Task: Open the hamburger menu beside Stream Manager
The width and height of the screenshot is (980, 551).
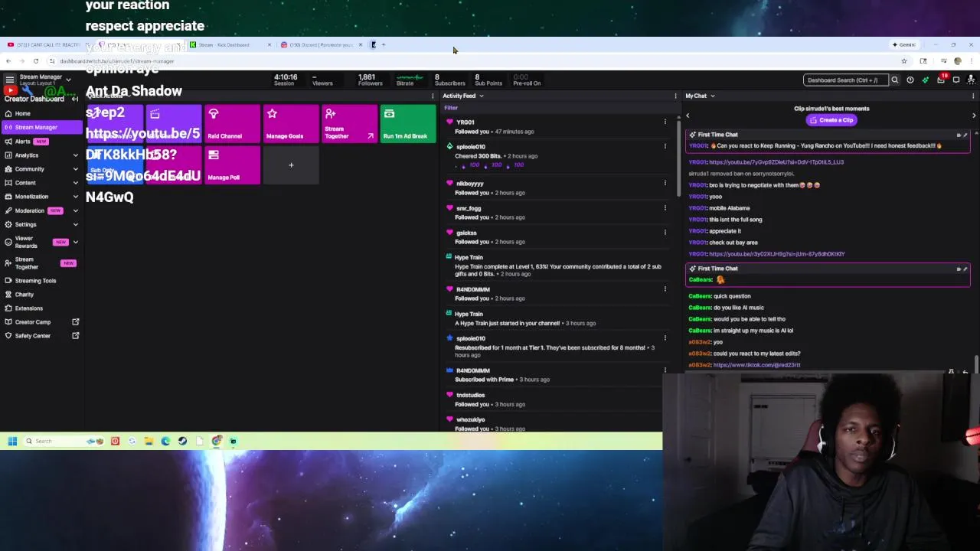Action: (x=9, y=80)
